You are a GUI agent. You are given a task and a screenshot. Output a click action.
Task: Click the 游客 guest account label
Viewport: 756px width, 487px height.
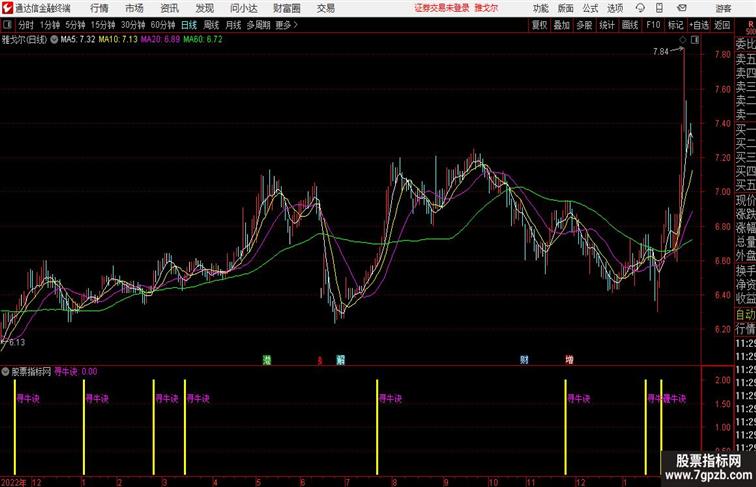point(723,8)
